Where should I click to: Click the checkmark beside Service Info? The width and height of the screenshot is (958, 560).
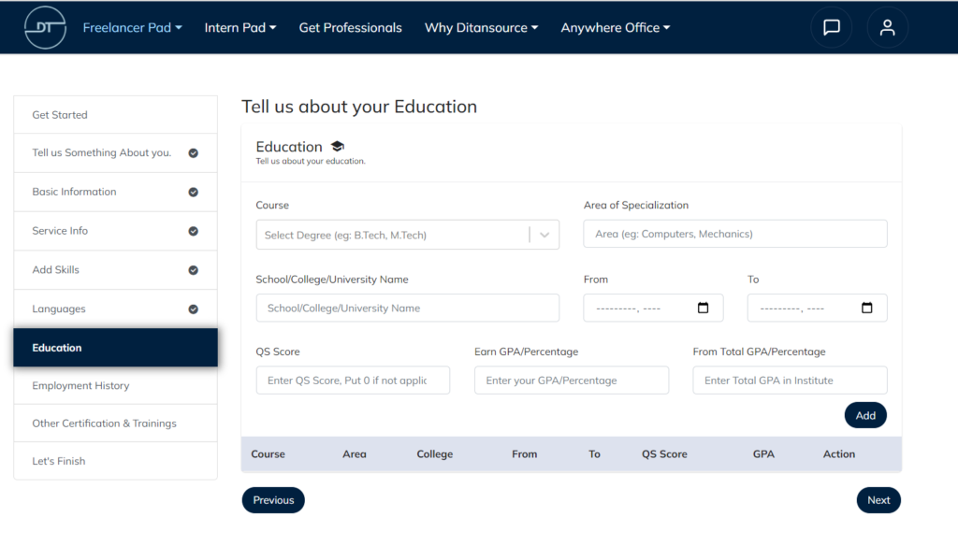tap(194, 230)
